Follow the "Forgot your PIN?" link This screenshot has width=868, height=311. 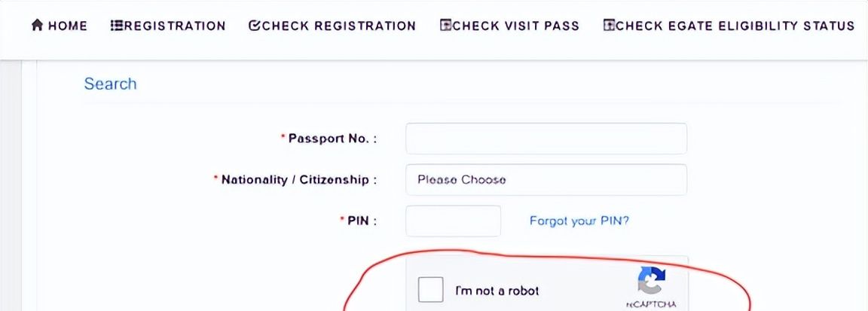(x=579, y=221)
